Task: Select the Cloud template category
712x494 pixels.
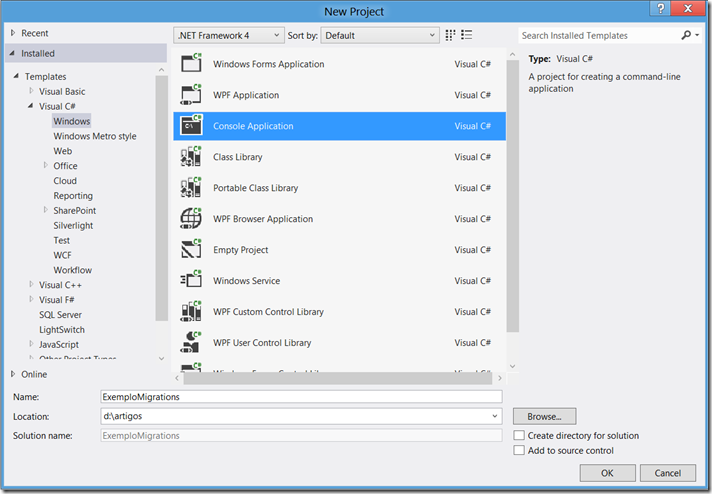Action: click(x=65, y=180)
